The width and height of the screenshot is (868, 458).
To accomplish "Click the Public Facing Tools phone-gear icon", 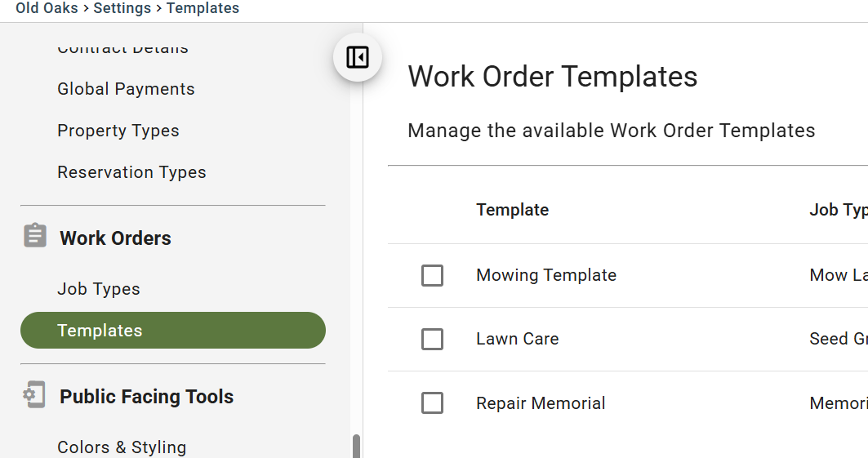I will click(34, 394).
